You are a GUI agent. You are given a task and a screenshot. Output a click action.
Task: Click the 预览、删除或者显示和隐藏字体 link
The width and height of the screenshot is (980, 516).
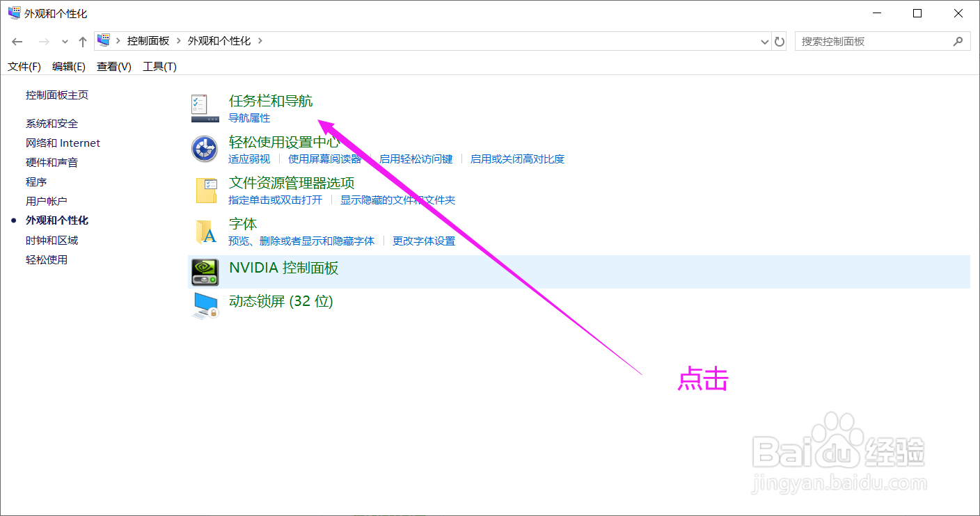(x=301, y=241)
